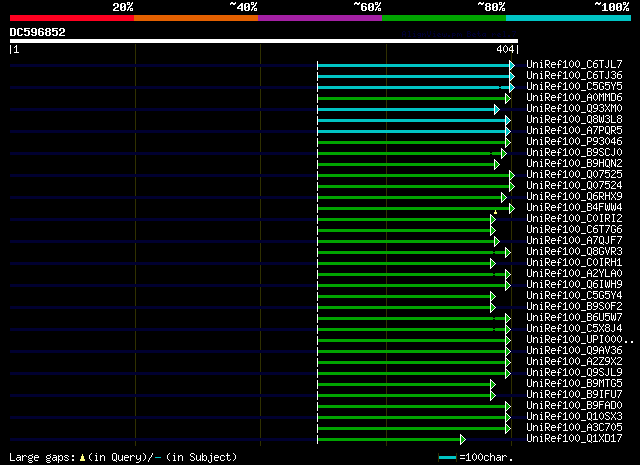The image size is (640, 465).
Task: Open the UniRef100_B4FWW4 hit label
Action: pyautogui.click(x=574, y=208)
